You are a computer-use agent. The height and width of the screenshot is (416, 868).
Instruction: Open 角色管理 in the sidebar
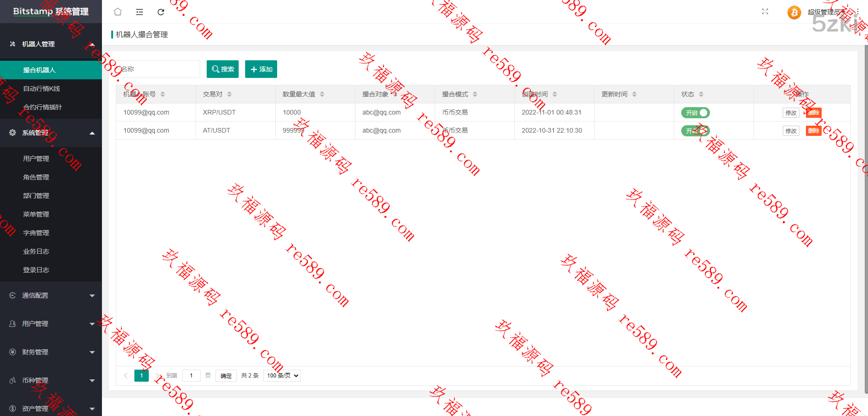36,177
